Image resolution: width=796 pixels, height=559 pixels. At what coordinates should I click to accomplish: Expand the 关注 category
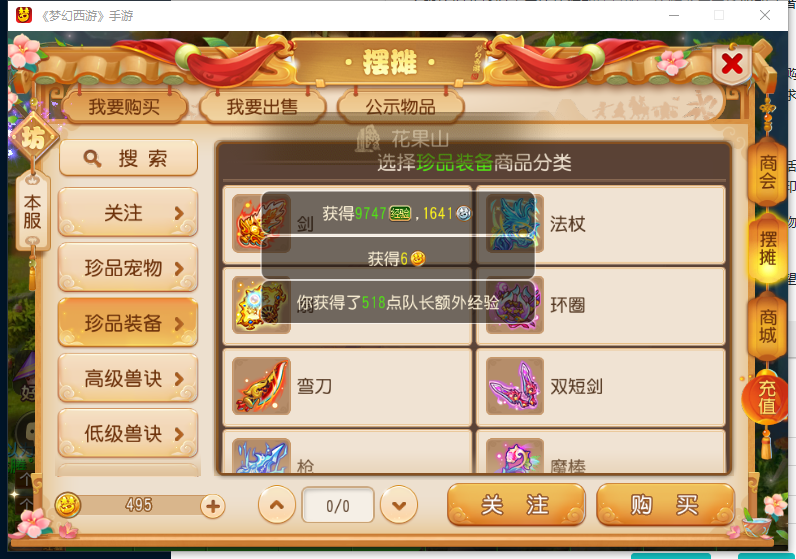pyautogui.click(x=128, y=212)
